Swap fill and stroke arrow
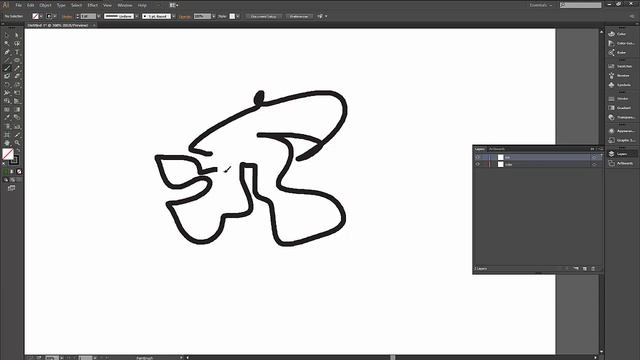 point(18,150)
